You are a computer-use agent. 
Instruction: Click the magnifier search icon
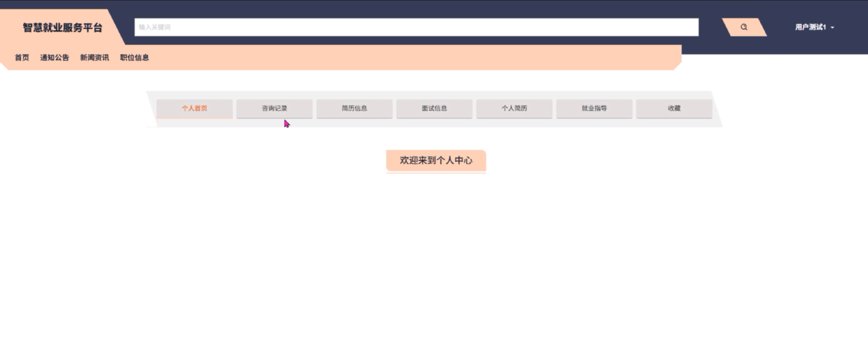[744, 27]
